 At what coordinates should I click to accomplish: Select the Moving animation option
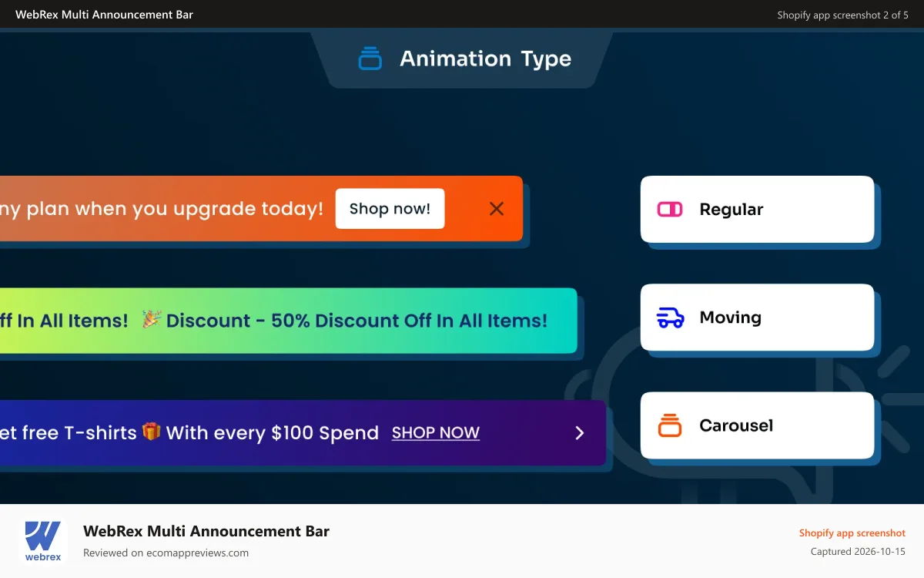pos(757,318)
